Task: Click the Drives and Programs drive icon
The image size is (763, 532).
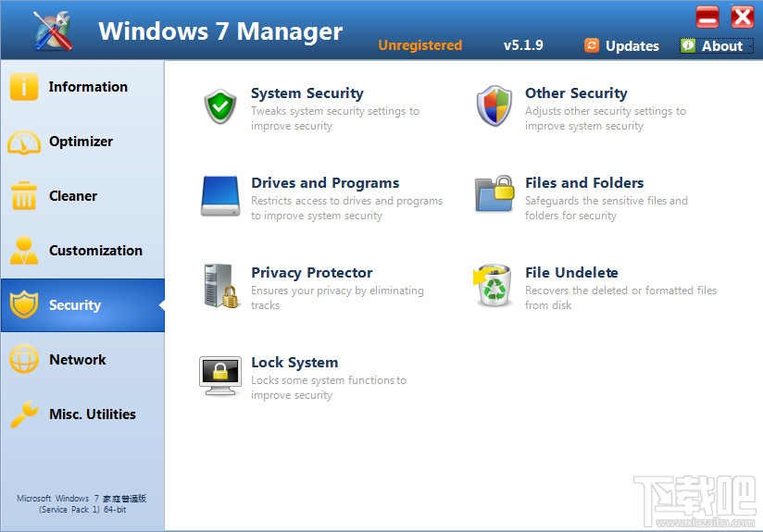Action: [x=220, y=195]
